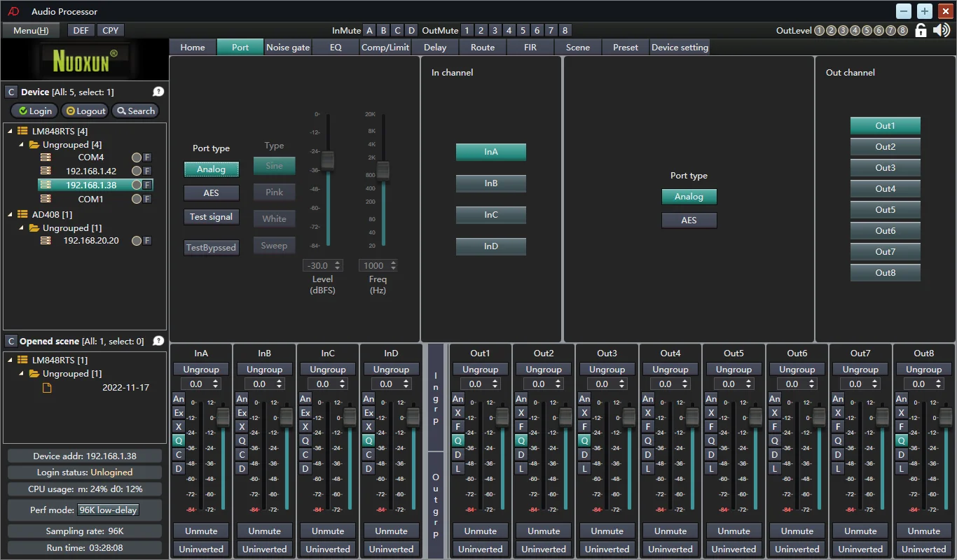Click the C icon beside Opened scene
Screen dimensions: 957x560
[11, 341]
